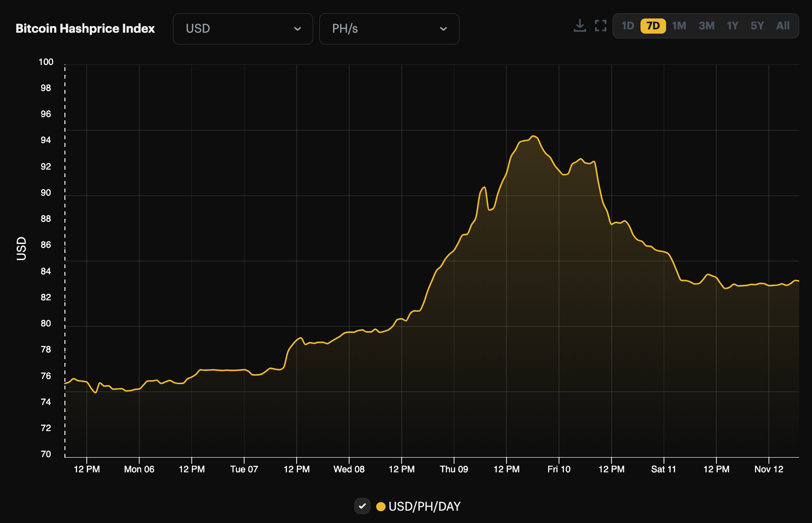812x523 pixels.
Task: Click the yellow legend color dot
Action: click(381, 506)
